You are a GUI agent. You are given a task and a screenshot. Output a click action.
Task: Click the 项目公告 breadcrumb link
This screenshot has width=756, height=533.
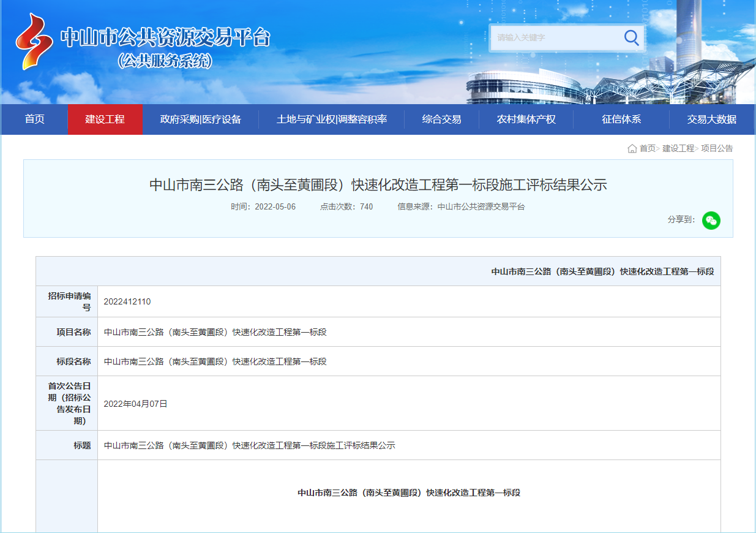717,149
